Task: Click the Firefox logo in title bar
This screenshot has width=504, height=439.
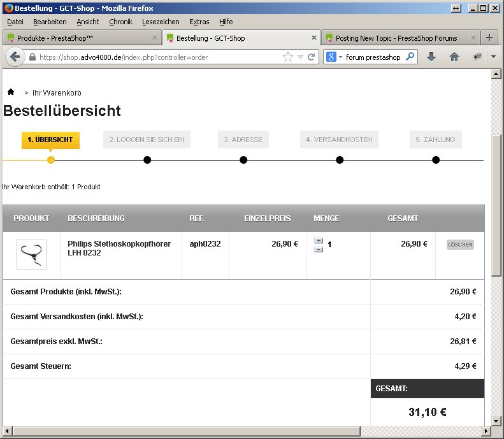Action: 9,8
